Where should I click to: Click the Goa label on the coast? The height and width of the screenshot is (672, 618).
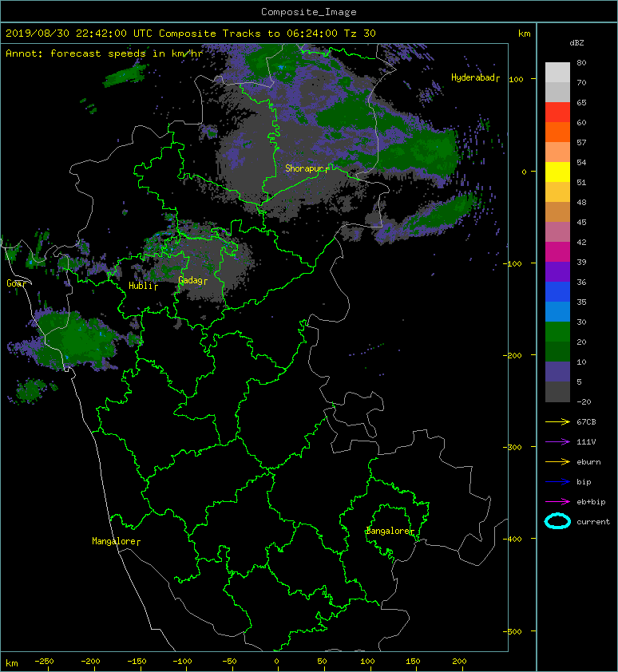pyautogui.click(x=16, y=283)
